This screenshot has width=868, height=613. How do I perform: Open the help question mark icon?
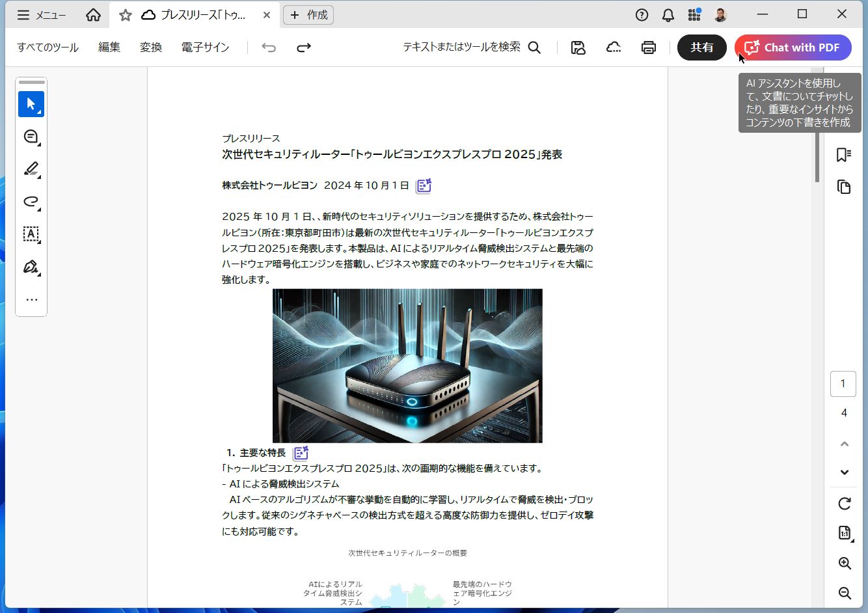[642, 15]
